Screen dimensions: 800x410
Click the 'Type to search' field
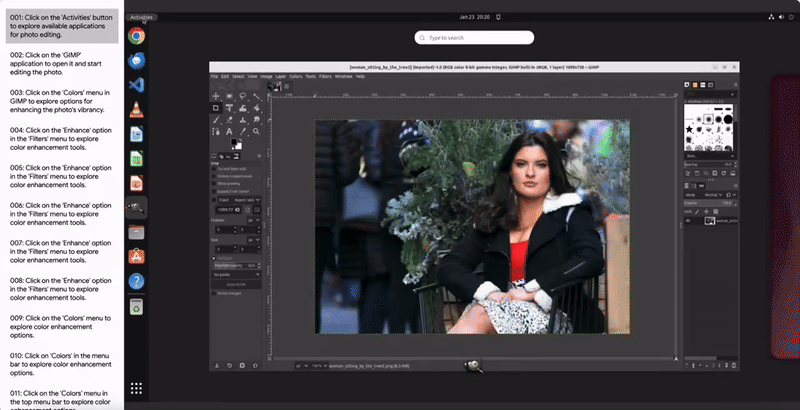(x=474, y=38)
